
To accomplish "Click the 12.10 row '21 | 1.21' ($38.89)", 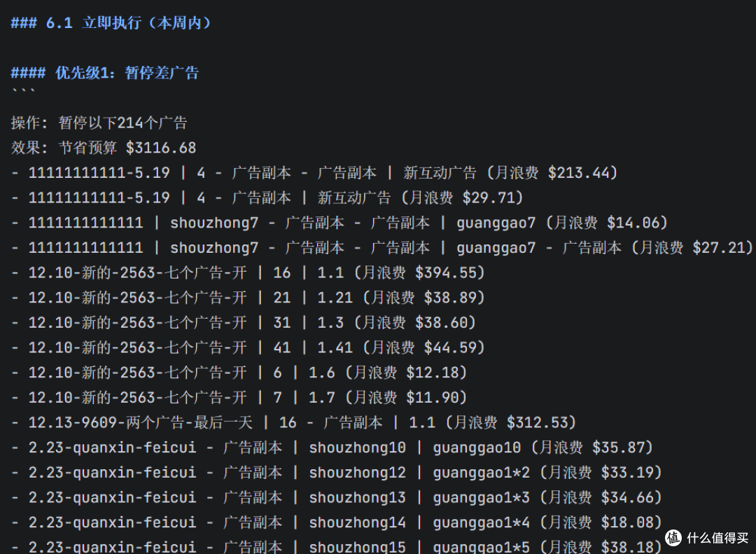I will [248, 298].
